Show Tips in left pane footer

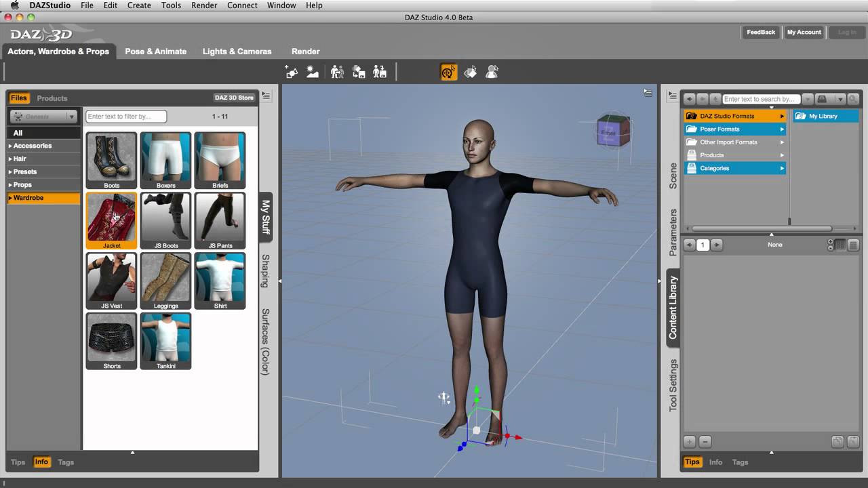point(18,462)
